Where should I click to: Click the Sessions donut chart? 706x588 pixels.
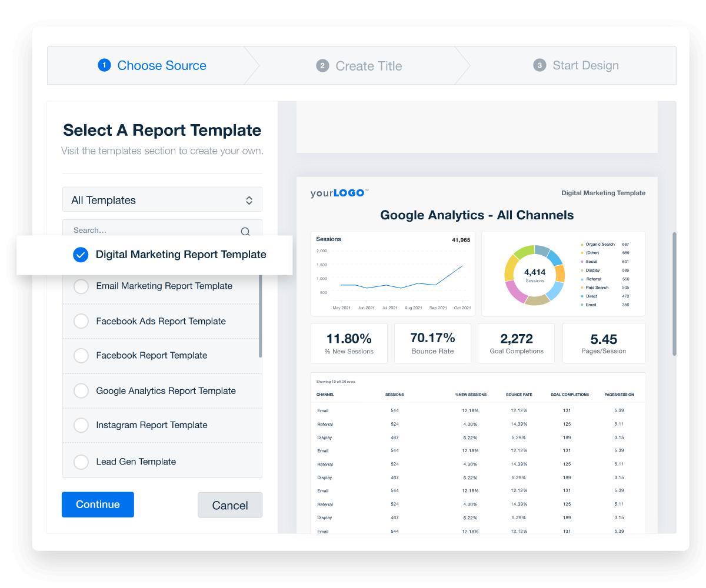click(535, 274)
